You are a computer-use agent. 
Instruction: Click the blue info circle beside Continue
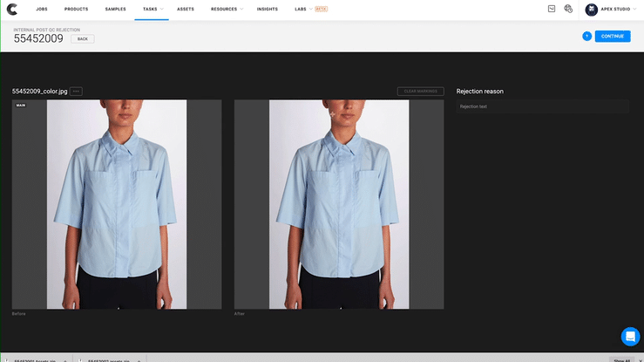[586, 36]
